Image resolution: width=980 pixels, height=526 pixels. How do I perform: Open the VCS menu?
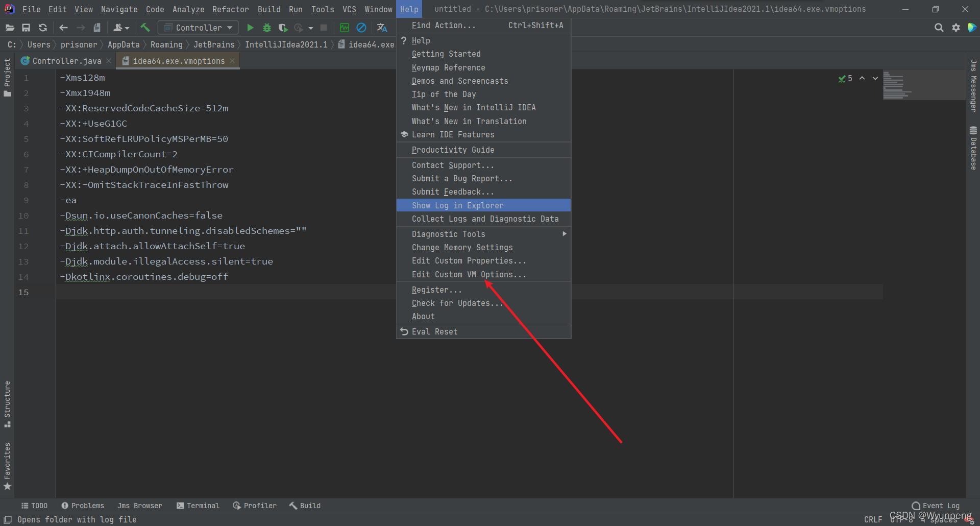tap(349, 9)
